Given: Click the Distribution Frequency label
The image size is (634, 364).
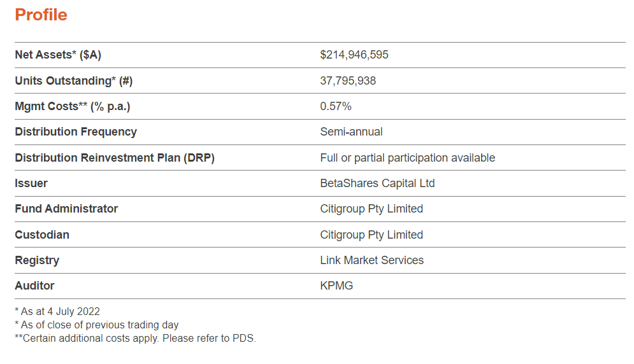Looking at the screenshot, I should [76, 132].
